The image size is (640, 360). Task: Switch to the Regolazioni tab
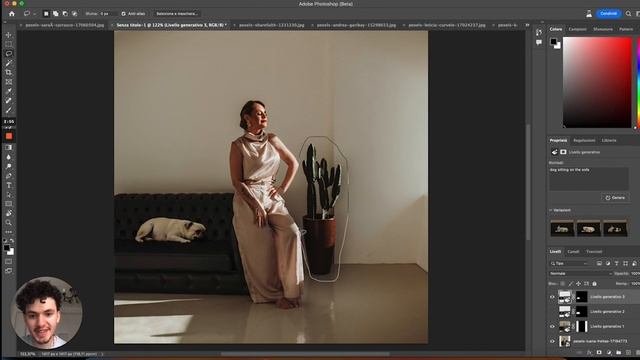click(x=584, y=140)
